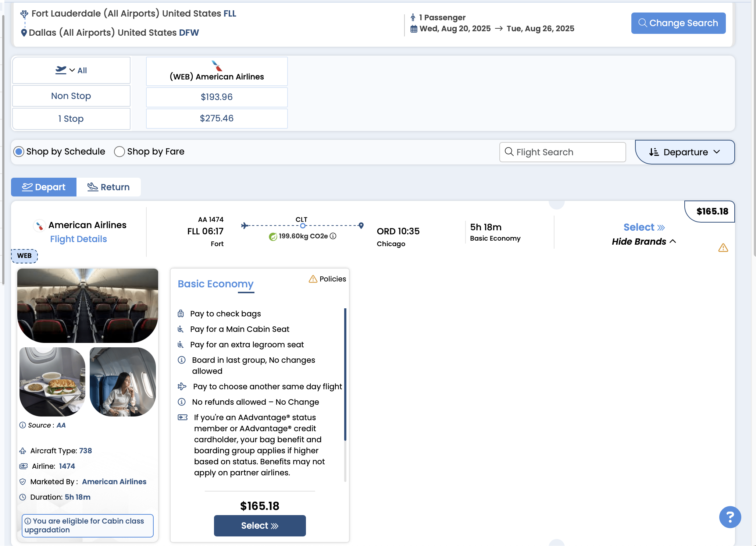Collapse fare brands with Hide Brands
This screenshot has height=546, width=756.
click(644, 242)
